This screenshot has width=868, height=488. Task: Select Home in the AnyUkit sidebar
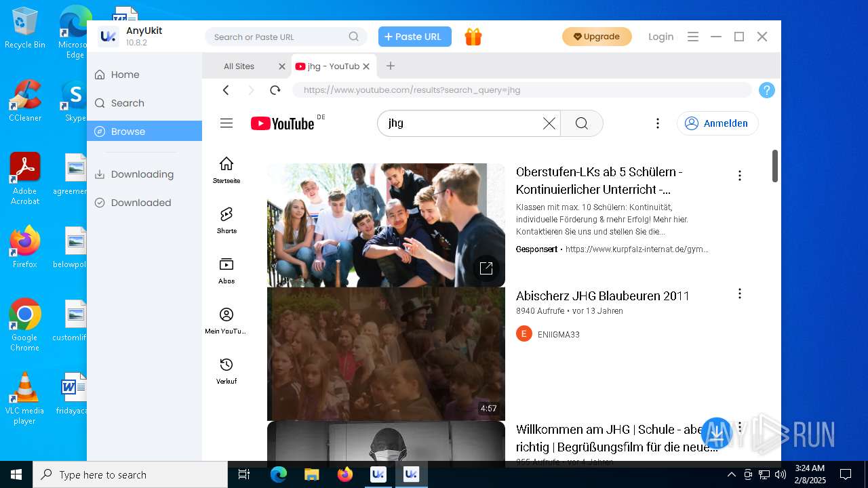tap(144, 75)
